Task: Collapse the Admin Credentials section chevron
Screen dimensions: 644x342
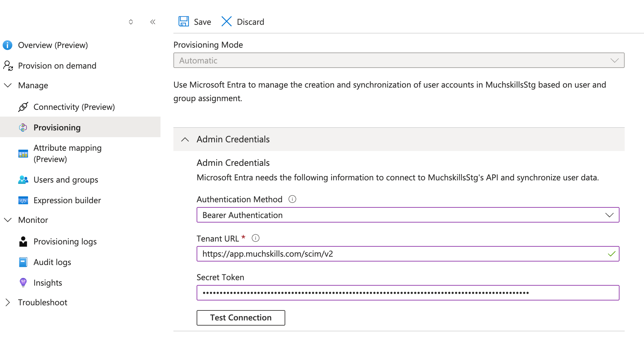Action: (x=185, y=139)
